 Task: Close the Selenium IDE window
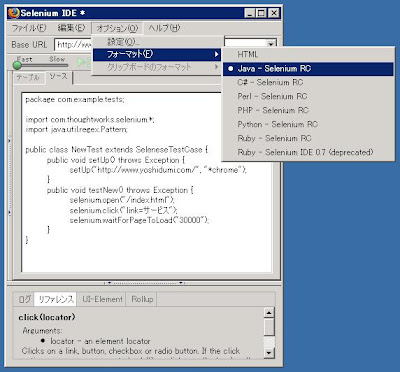(x=273, y=13)
